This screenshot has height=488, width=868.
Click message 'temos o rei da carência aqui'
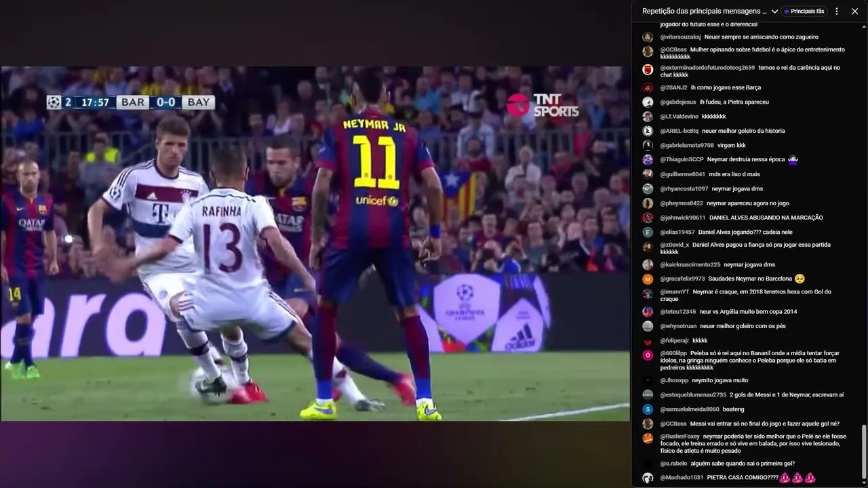tap(750, 71)
